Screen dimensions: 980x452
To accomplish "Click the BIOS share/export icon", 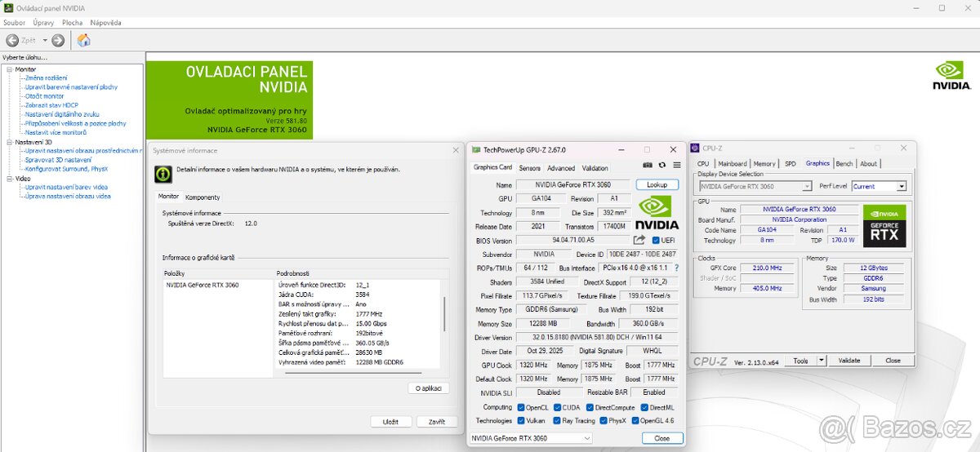I will point(639,240).
